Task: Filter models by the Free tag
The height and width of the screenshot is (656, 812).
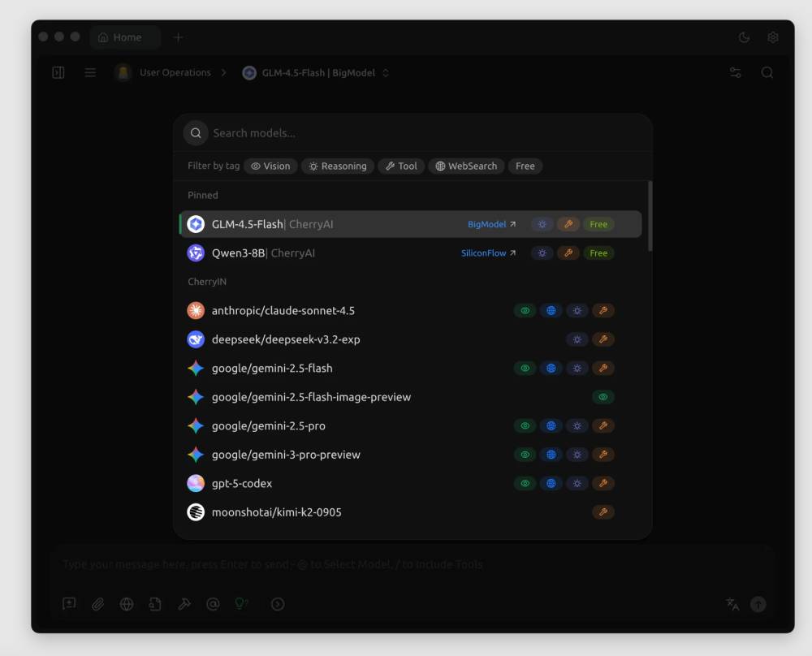Action: pos(525,166)
